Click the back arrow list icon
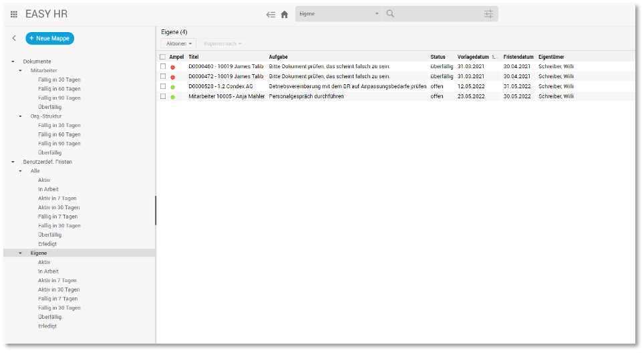Screen dimensions: 644x353 click(271, 15)
